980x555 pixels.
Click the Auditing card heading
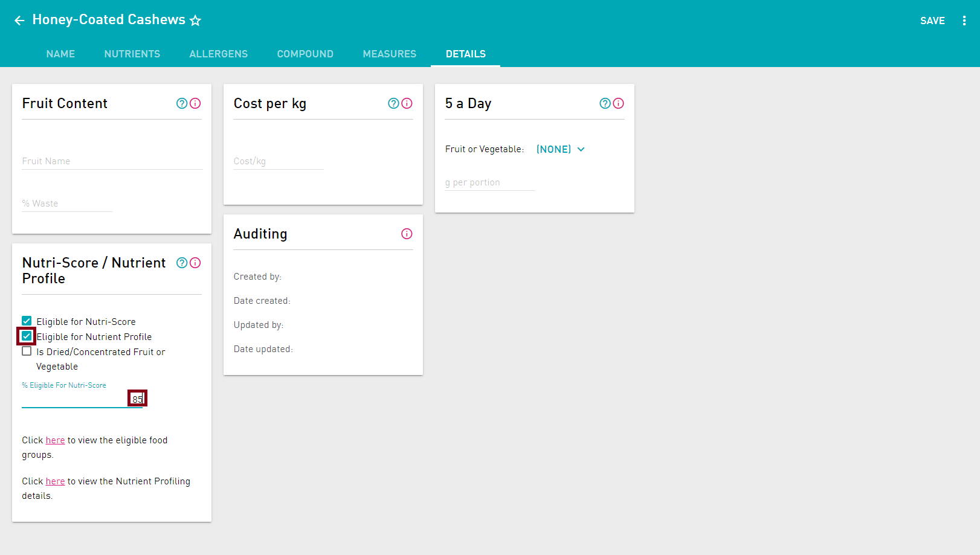click(x=260, y=234)
